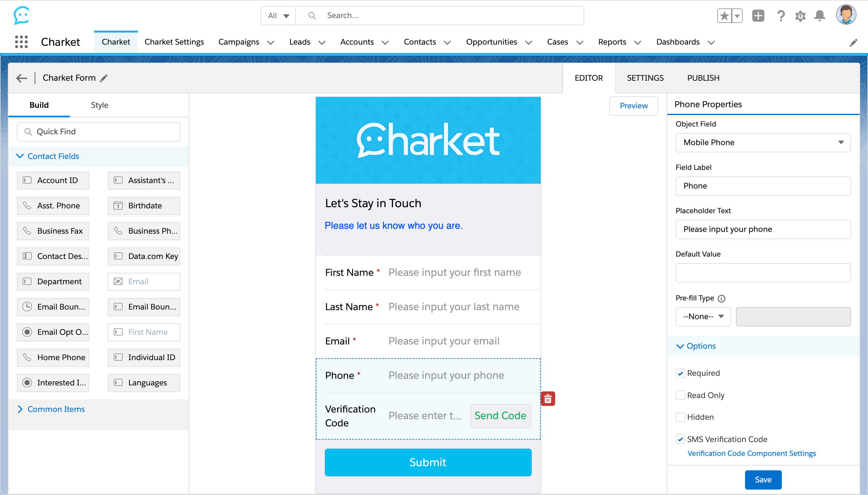This screenshot has height=495, width=868.
Task: Open the Opportunities nav tab
Action: [x=491, y=42]
